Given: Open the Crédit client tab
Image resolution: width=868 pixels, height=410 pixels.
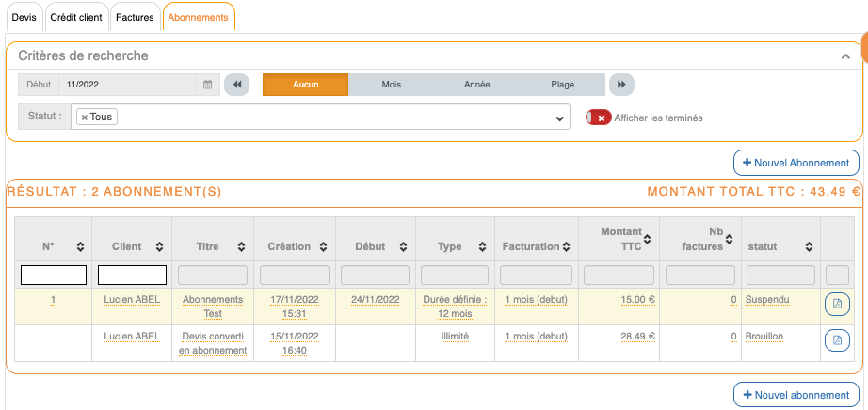Looking at the screenshot, I should [75, 17].
